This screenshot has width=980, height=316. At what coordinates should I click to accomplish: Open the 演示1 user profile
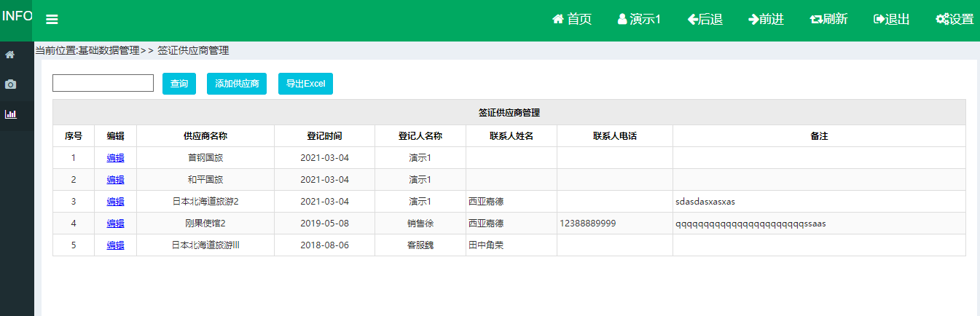(x=639, y=20)
